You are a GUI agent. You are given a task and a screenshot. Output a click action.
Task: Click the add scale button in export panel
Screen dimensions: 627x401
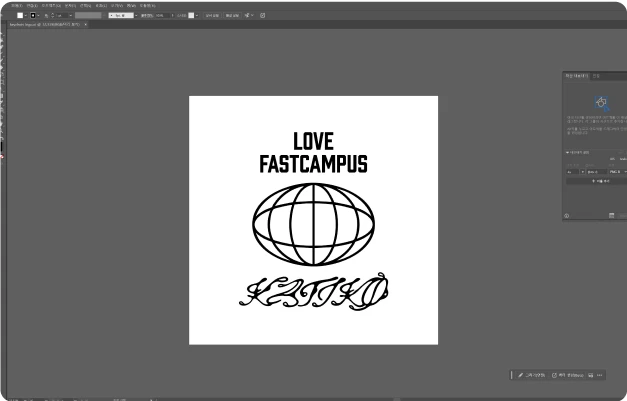click(x=601, y=181)
